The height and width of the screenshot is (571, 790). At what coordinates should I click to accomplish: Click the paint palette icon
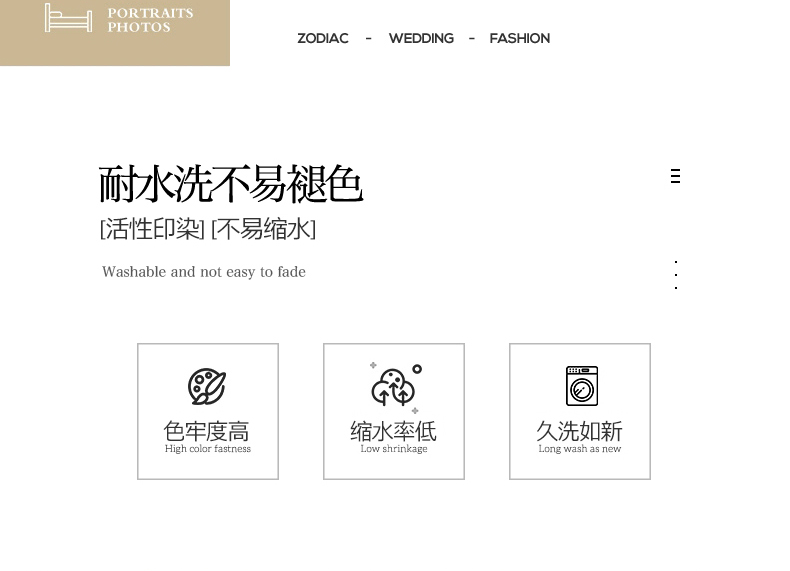pyautogui.click(x=207, y=387)
